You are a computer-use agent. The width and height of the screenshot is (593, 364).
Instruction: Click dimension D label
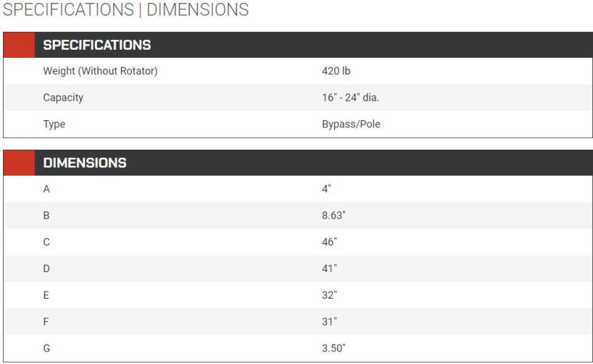(x=47, y=268)
